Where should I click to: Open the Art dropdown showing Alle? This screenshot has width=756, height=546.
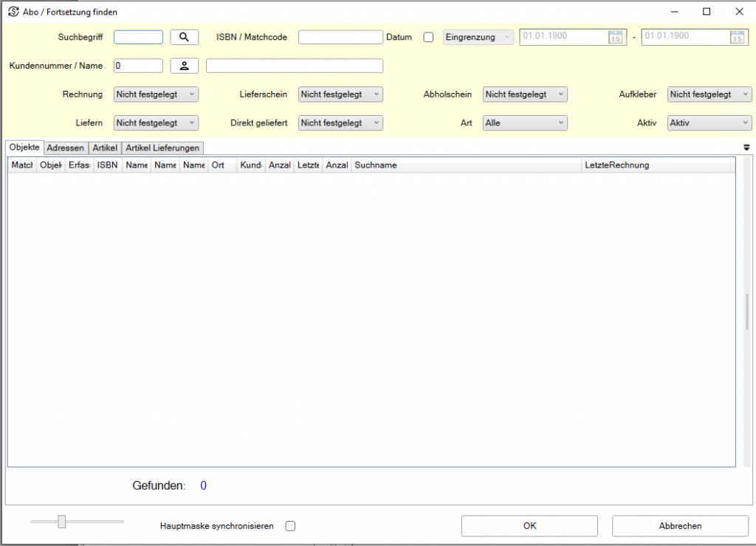pyautogui.click(x=525, y=123)
